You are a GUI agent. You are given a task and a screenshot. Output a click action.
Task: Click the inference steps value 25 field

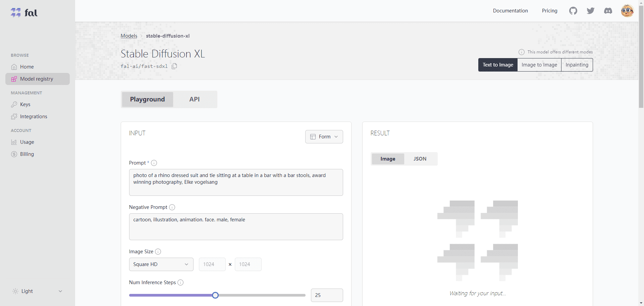tap(327, 295)
